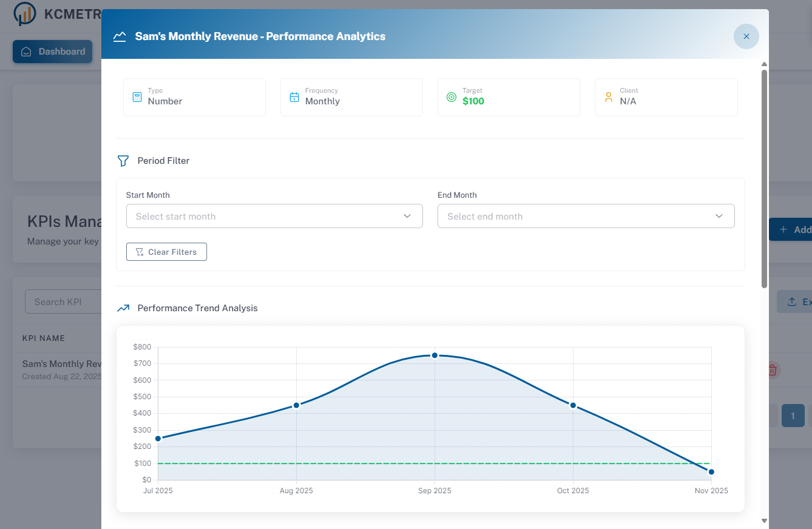Click the orange Client person icon
The height and width of the screenshot is (529, 812).
[x=608, y=96]
